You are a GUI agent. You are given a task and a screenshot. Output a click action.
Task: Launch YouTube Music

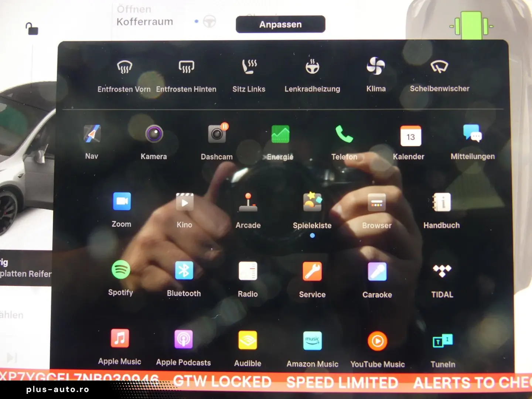tap(378, 341)
